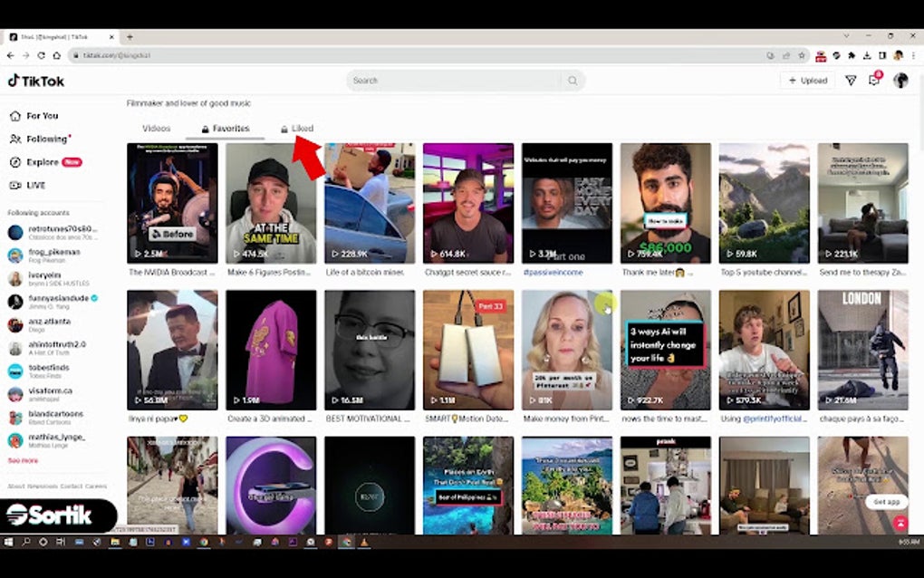Open the profile avatar menu in TikTok header
924x578 pixels.
[x=900, y=81]
